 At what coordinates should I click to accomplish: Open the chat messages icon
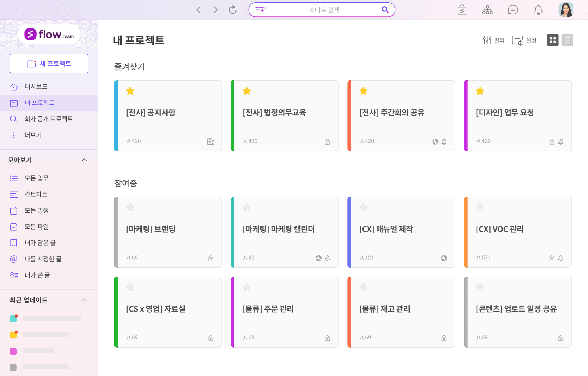pyautogui.click(x=513, y=10)
